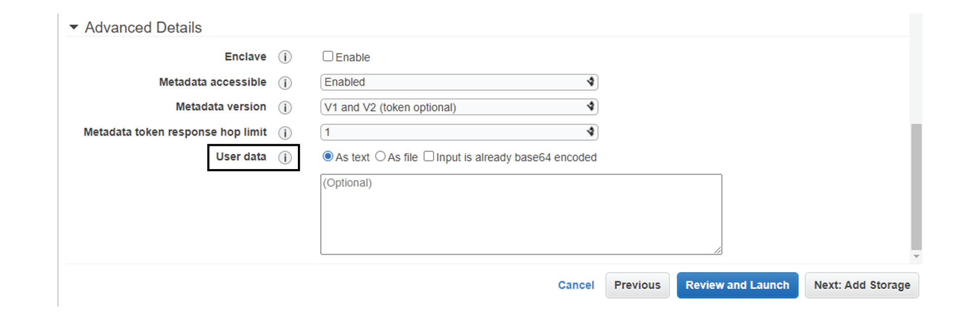Enable the Enclave checkbox
The width and height of the screenshot is (980, 320).
click(328, 56)
